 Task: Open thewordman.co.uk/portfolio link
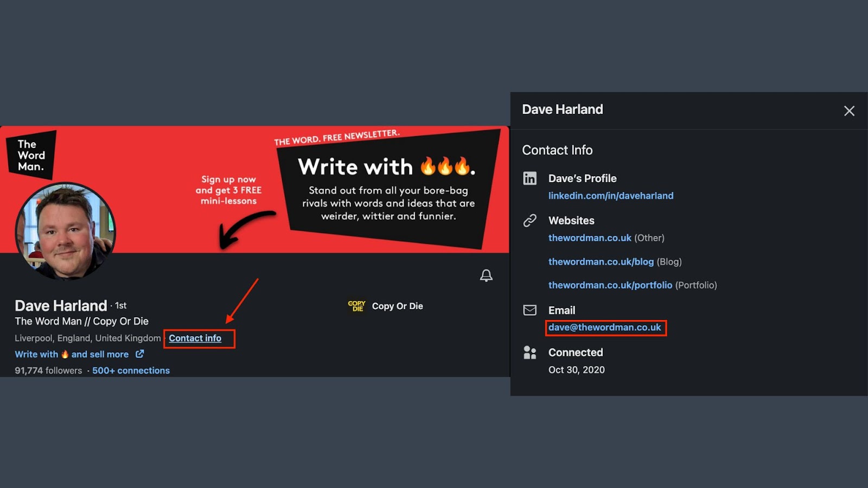point(610,285)
